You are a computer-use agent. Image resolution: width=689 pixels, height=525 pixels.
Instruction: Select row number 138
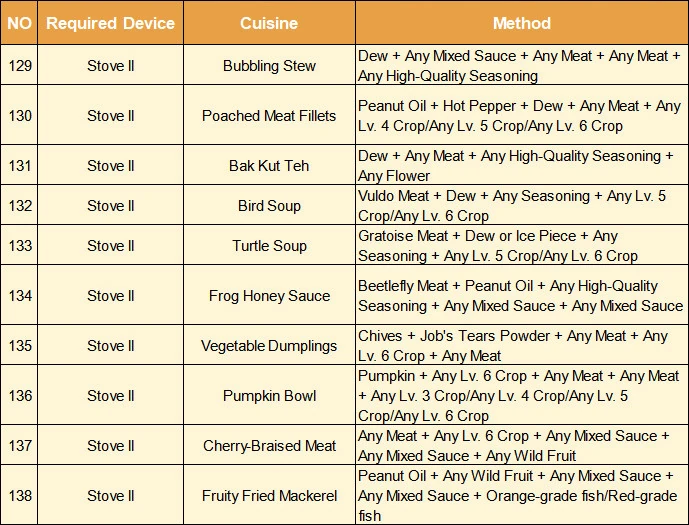(x=19, y=496)
